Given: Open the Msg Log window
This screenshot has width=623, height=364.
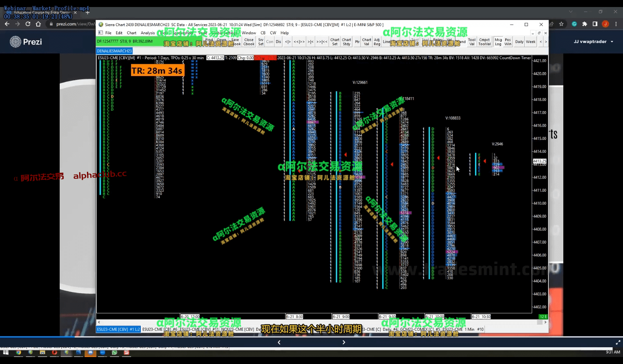Looking at the screenshot, I should click(x=498, y=42).
